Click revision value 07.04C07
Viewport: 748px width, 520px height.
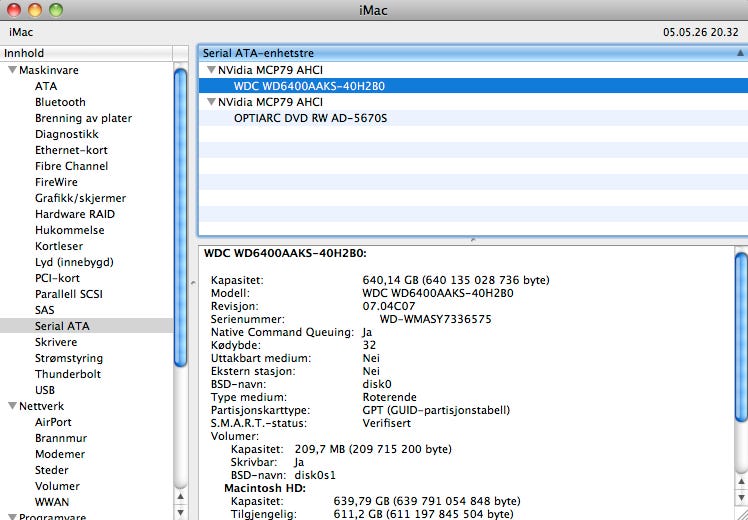click(x=389, y=306)
